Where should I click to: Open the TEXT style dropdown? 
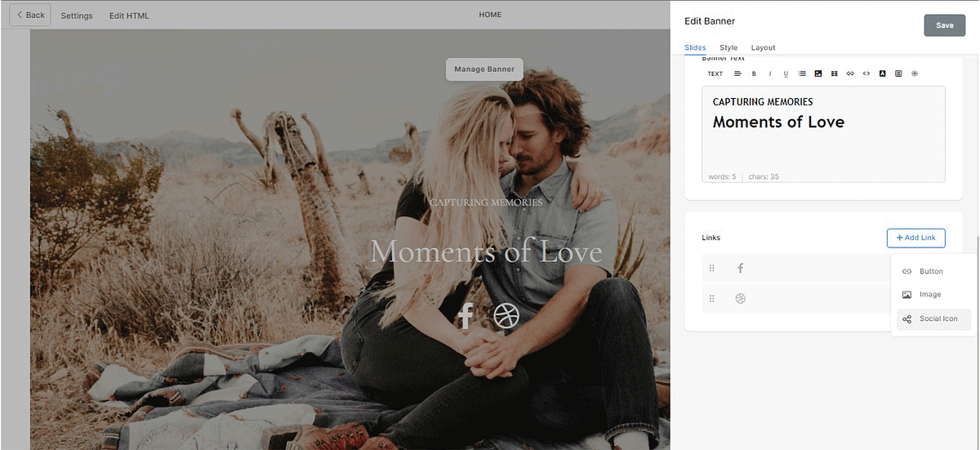715,74
